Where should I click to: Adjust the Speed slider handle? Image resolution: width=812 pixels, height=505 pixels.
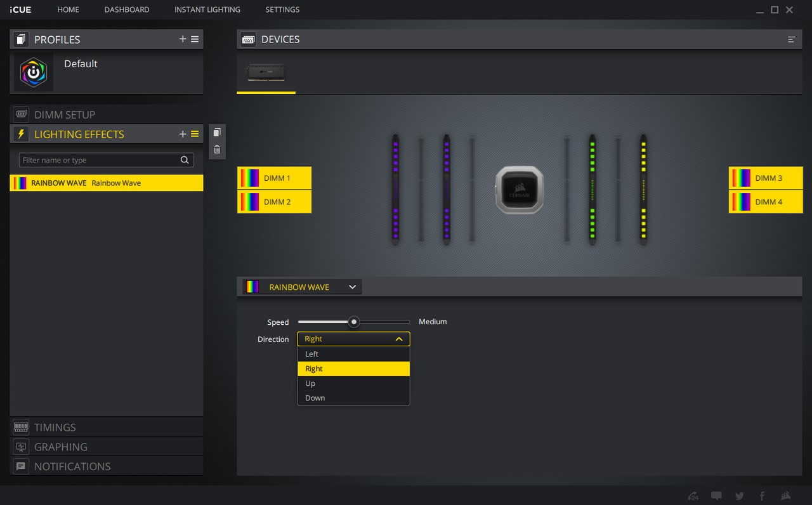pos(354,322)
